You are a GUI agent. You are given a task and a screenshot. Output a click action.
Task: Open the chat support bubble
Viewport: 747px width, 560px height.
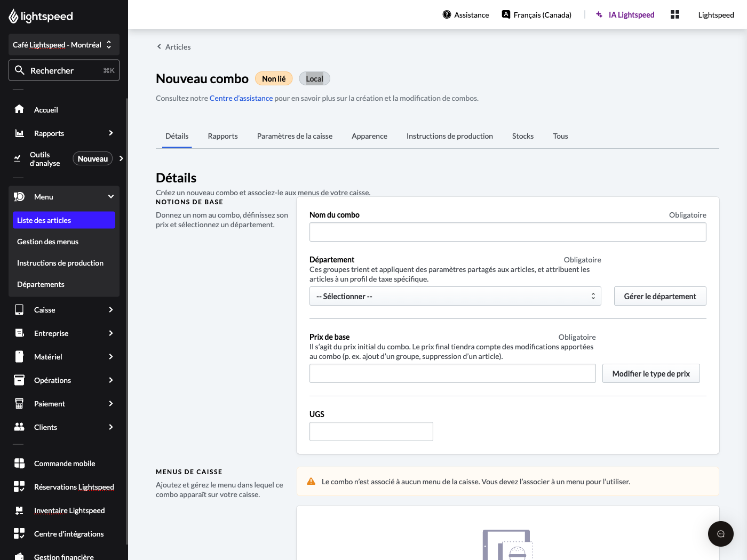click(721, 534)
